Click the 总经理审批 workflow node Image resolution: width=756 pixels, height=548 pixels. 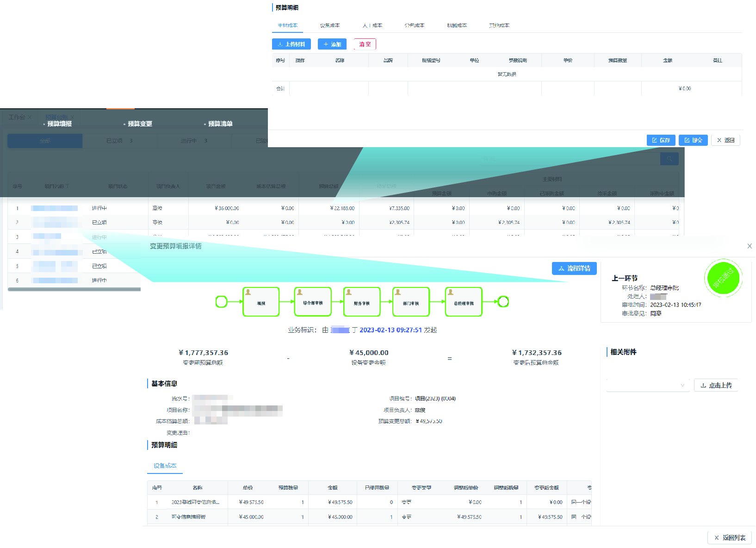click(x=464, y=302)
